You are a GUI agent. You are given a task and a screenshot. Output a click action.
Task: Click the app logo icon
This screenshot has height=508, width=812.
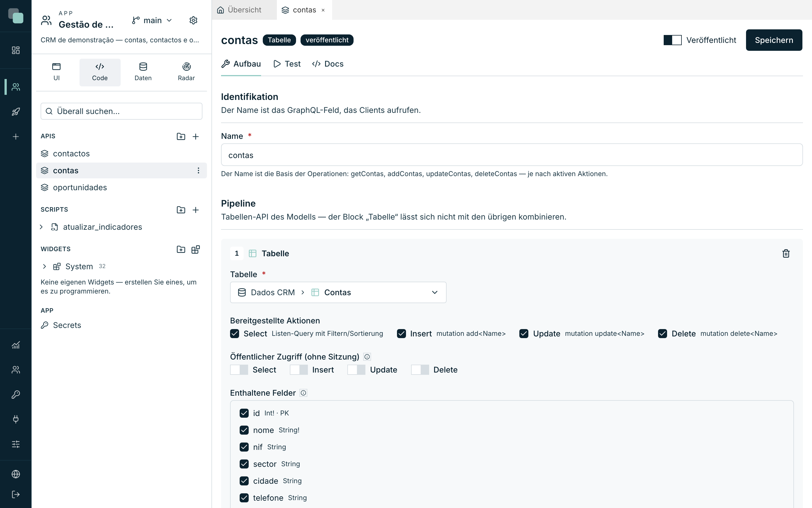point(16,16)
